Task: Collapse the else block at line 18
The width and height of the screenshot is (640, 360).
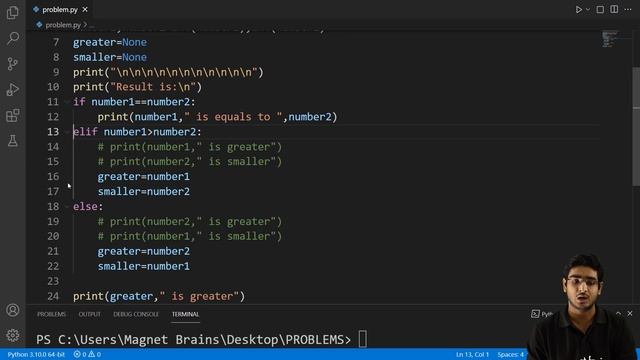Action: point(67,207)
